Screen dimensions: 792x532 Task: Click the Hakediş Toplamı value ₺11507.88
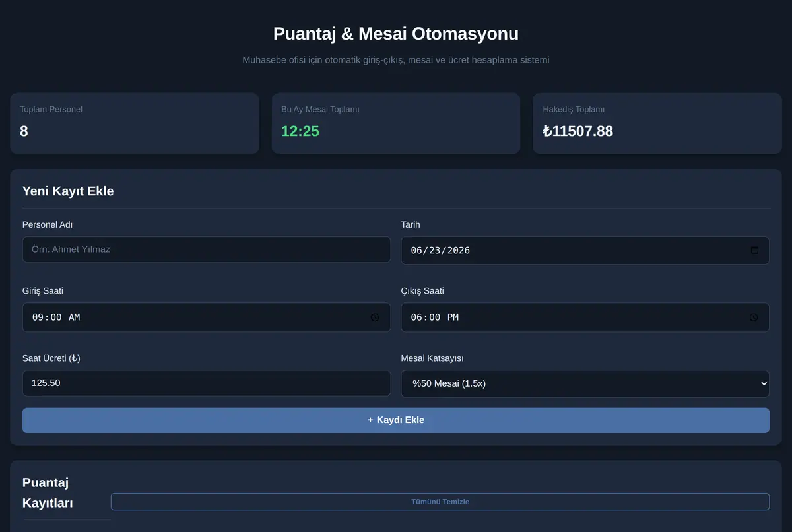pyautogui.click(x=577, y=131)
